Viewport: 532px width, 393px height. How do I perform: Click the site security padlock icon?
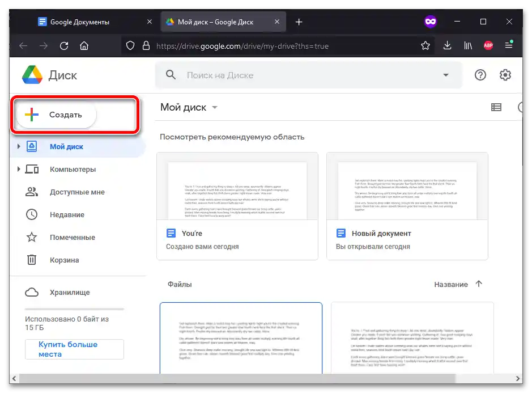coord(146,45)
